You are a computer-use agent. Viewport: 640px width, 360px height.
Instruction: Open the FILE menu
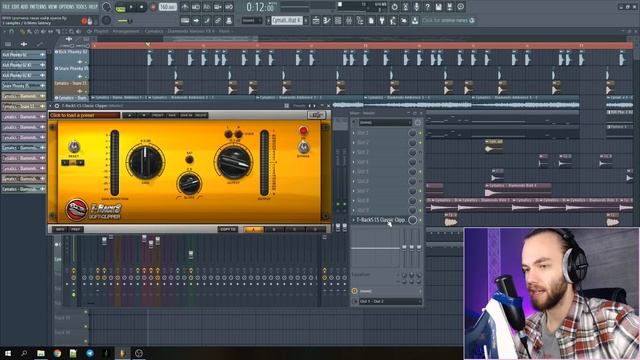tap(6, 7)
